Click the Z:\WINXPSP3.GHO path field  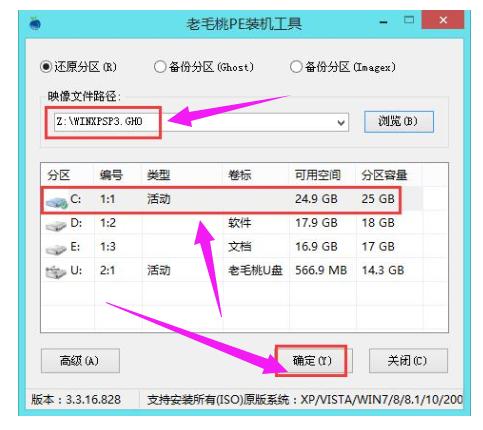coord(202,122)
